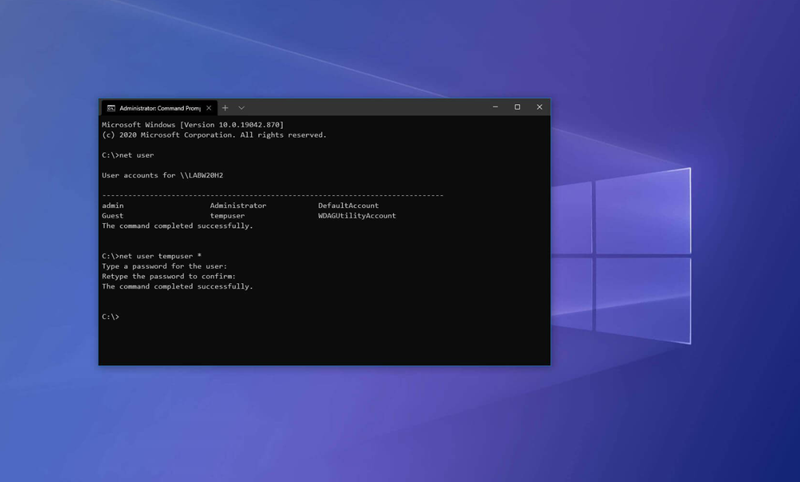Click the "Microsoft Windows [Version 10.0.19042.870]" line
Screen dimensions: 800x482
(192, 125)
